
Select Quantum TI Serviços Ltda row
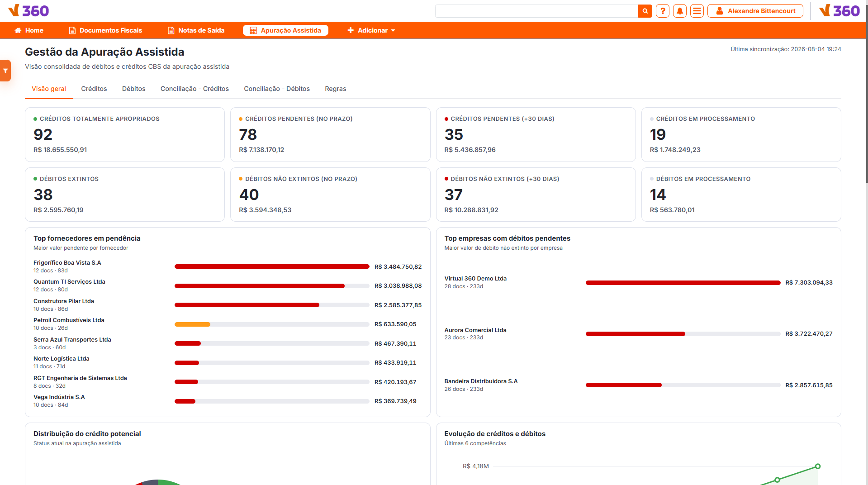tap(228, 285)
